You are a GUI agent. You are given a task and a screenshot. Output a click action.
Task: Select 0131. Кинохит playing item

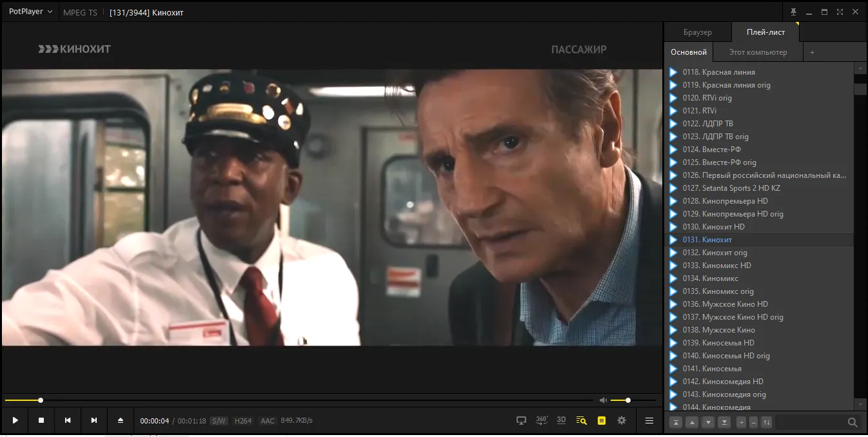(759, 240)
